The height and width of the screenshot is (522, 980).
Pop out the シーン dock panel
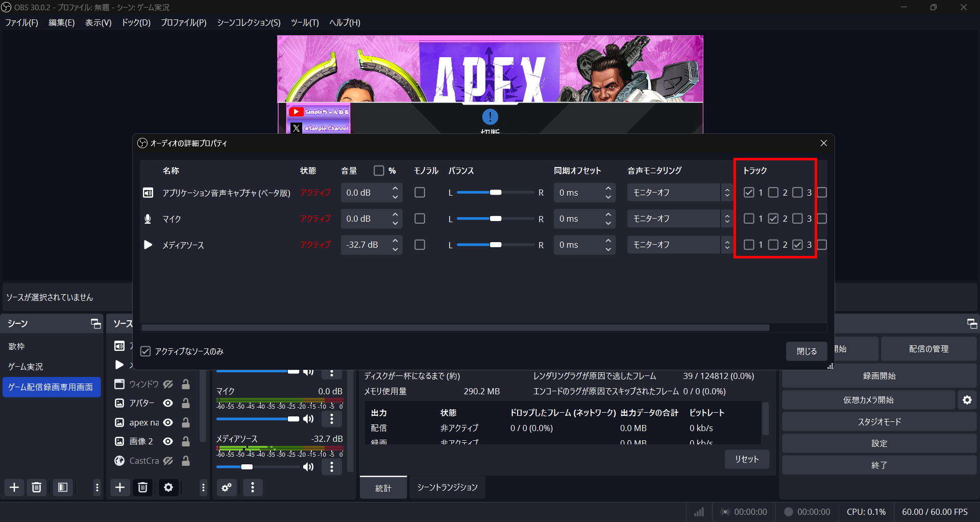click(95, 323)
